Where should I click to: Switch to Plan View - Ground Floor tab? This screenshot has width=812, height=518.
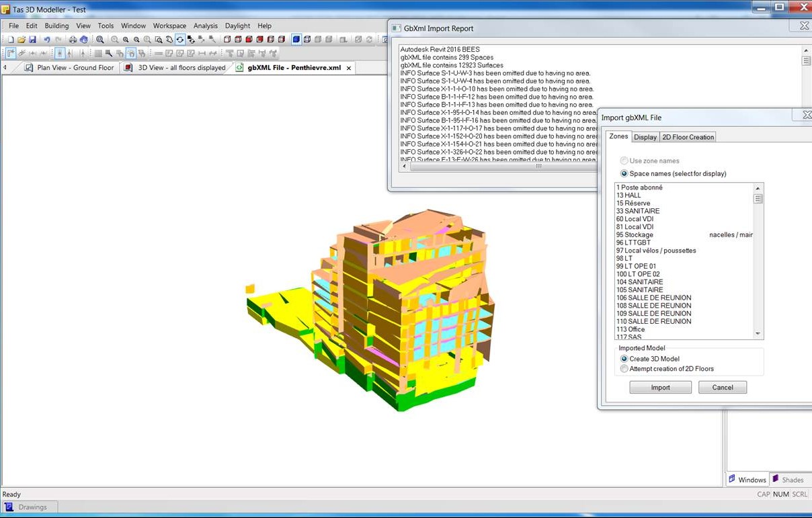tap(75, 68)
